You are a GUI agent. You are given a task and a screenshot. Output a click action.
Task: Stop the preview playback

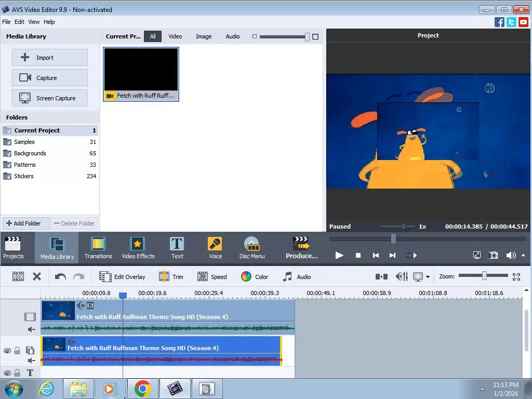click(x=358, y=255)
